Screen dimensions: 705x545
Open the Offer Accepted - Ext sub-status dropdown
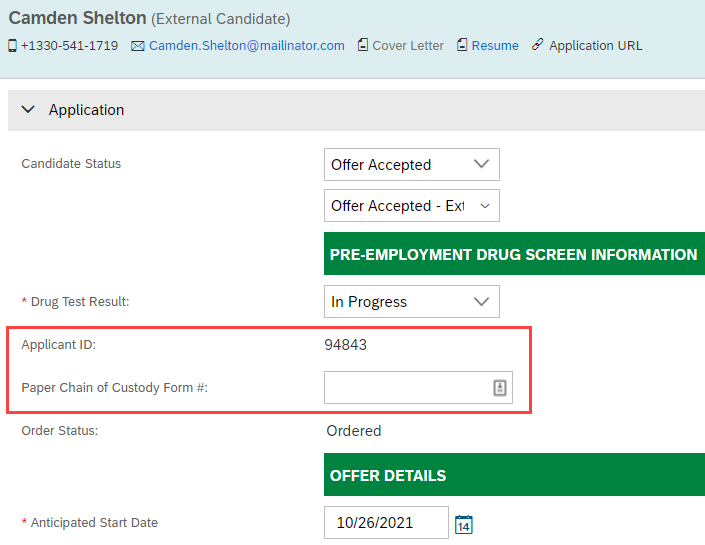pyautogui.click(x=411, y=205)
